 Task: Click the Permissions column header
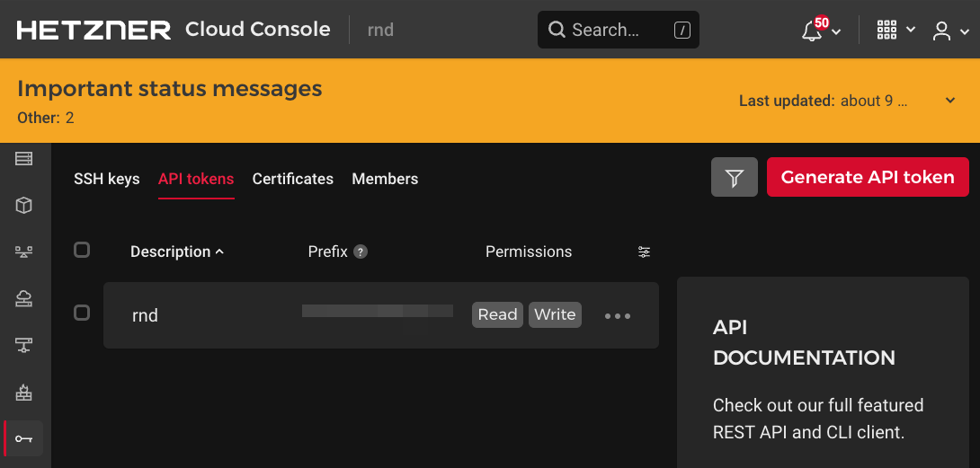click(529, 252)
